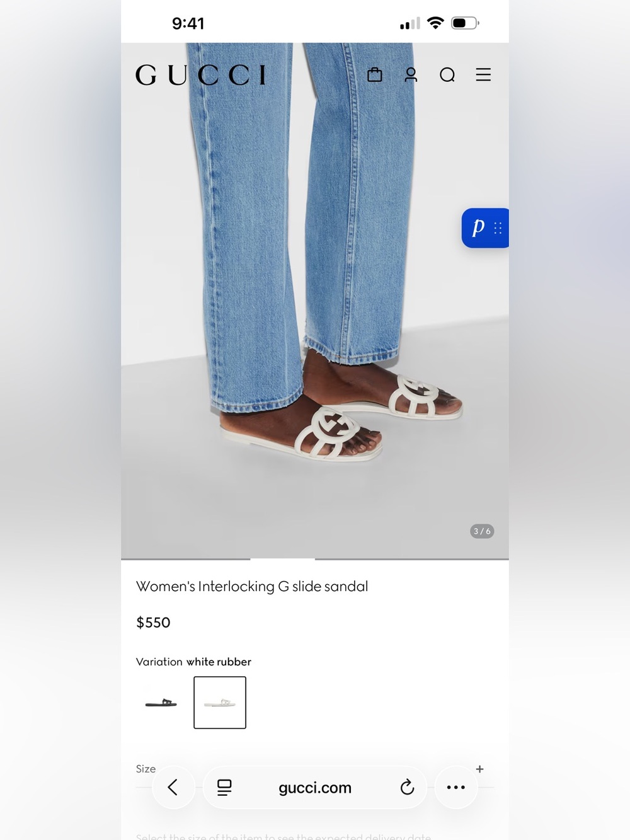Expand the Size section plus
Screen dimensions: 630x840
pyautogui.click(x=479, y=769)
